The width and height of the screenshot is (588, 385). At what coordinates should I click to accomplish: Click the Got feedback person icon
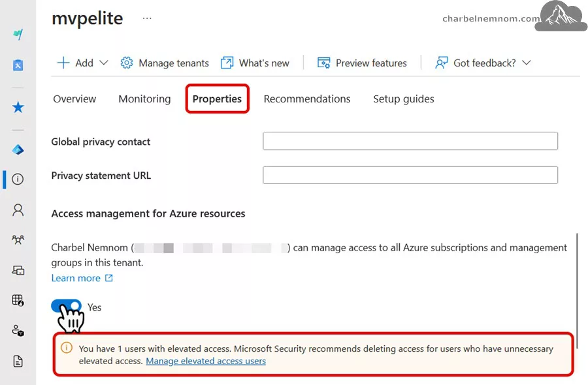[x=442, y=63]
